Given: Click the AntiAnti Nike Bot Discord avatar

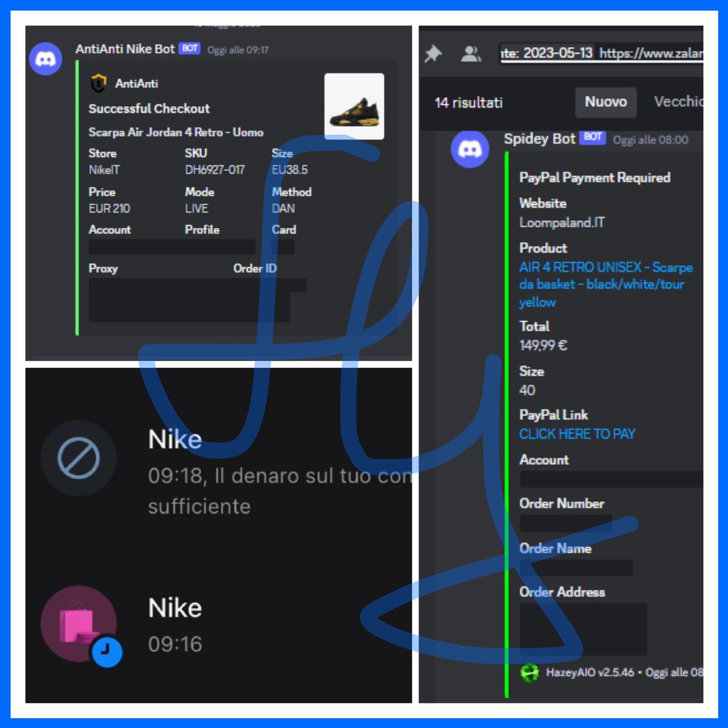Looking at the screenshot, I should click(x=45, y=59).
